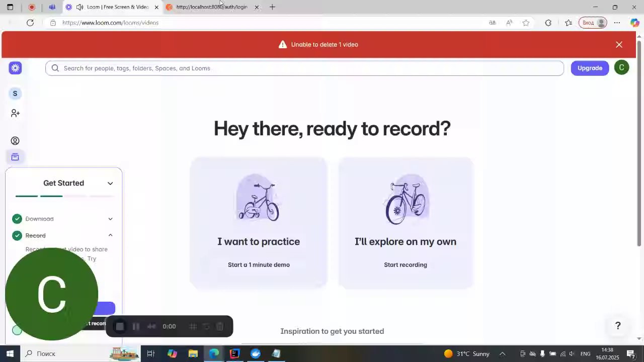Open a new browser tab
Screen dimensions: 644x362
tap(272, 7)
